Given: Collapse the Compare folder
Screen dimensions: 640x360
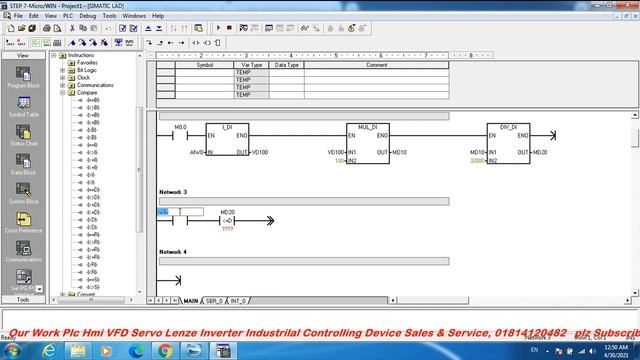Looking at the screenshot, I should click(62, 93).
